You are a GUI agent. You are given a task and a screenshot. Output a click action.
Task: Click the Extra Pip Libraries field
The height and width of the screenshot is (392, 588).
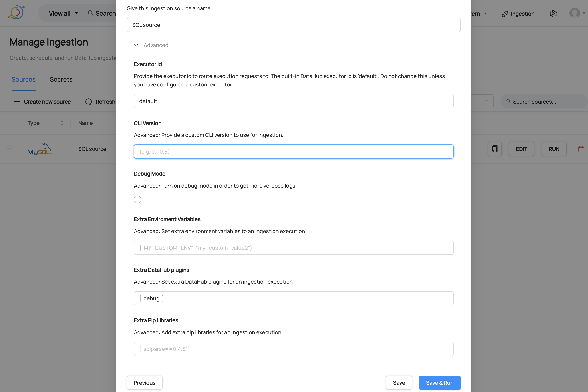coord(293,349)
